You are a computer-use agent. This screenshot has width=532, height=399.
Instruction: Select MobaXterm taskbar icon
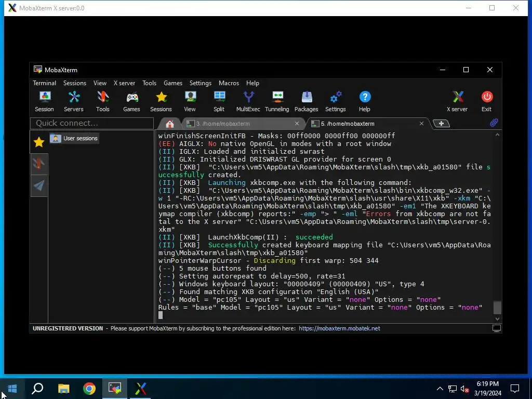point(115,389)
